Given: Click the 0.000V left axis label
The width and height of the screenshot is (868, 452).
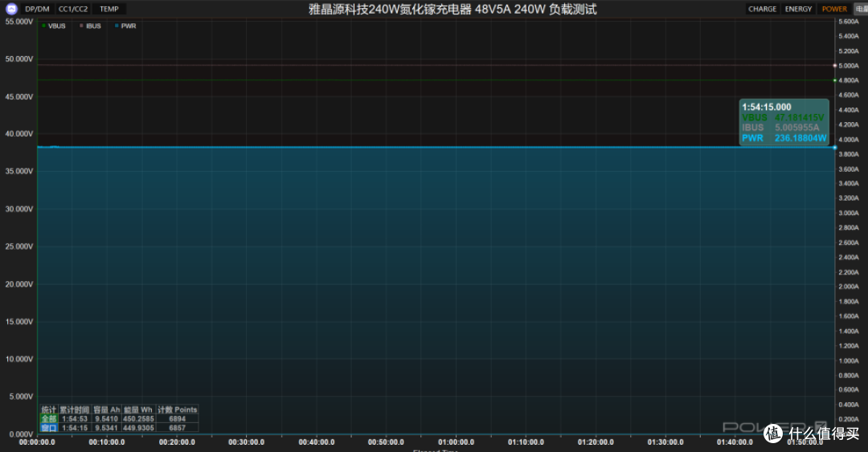Looking at the screenshot, I should coord(22,434).
